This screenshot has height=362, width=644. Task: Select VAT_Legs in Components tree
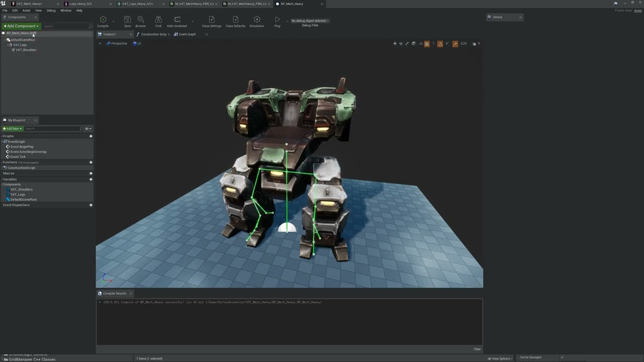click(x=20, y=45)
